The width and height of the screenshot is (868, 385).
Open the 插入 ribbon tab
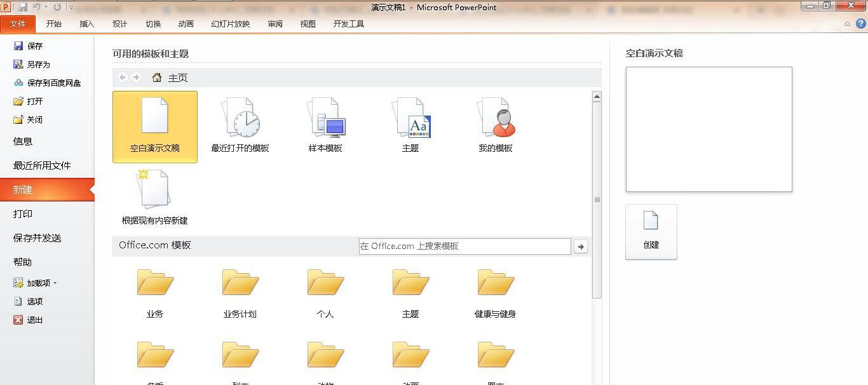pyautogui.click(x=87, y=24)
